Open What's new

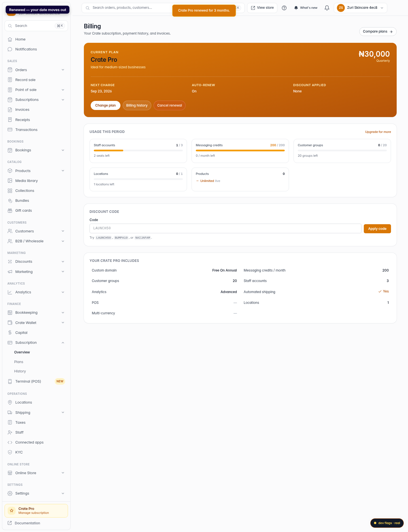[305, 8]
